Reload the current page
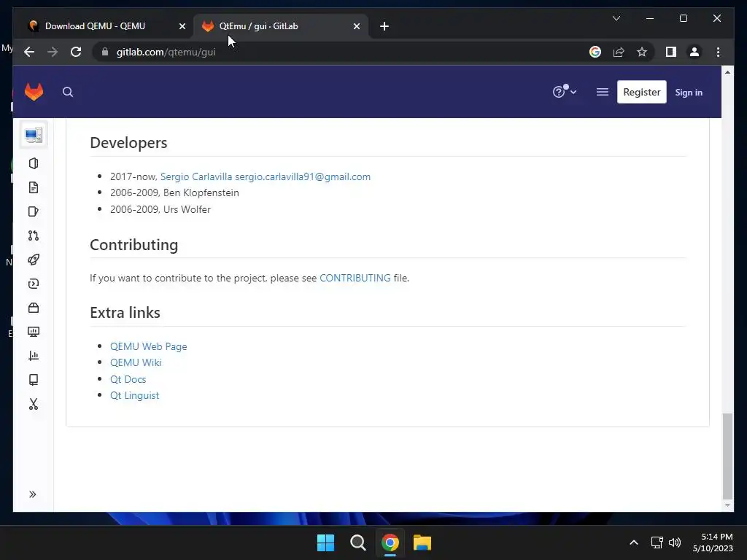 76,52
